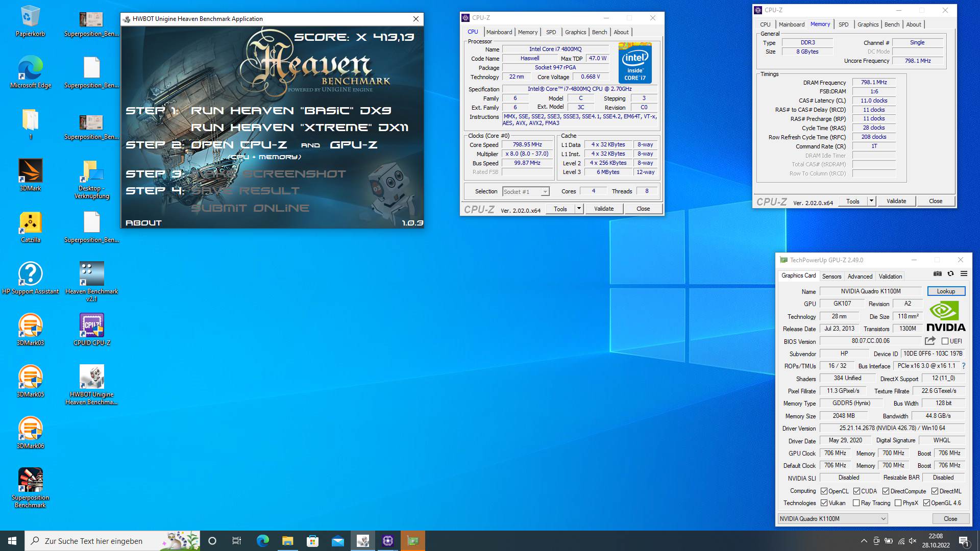Click the Bus Interface question mark help
Screen dimensions: 980x551
point(964,366)
